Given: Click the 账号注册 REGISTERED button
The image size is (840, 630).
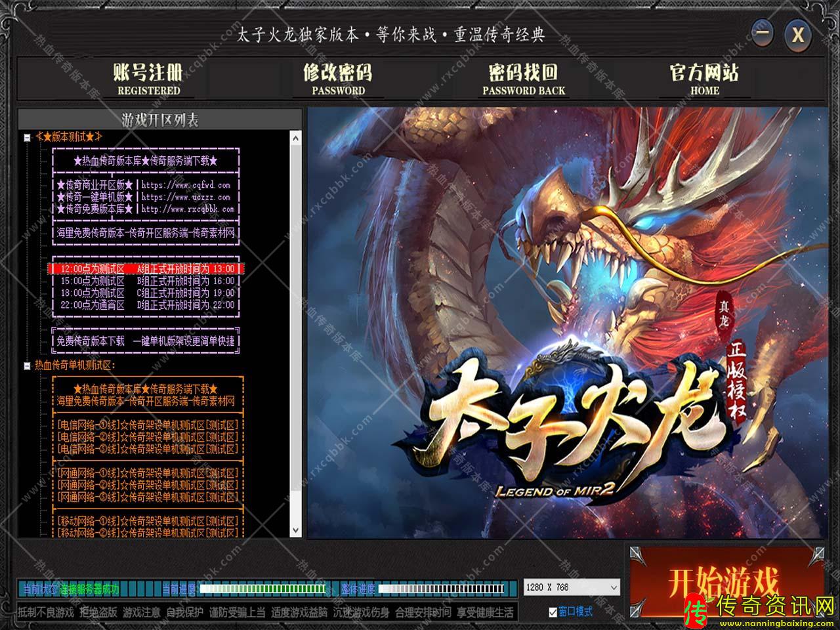Looking at the screenshot, I should point(148,79).
